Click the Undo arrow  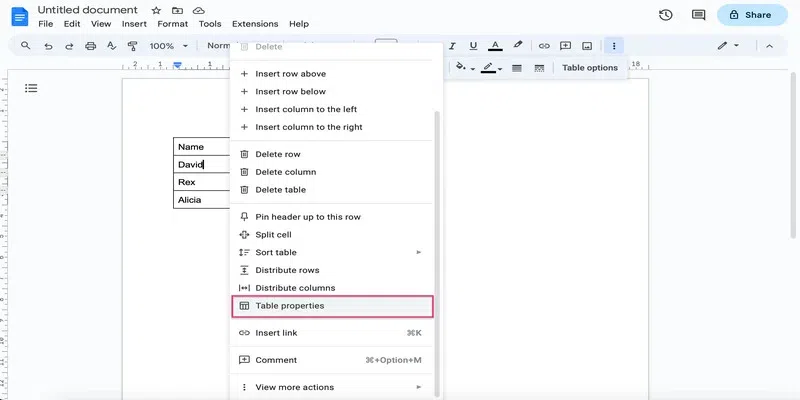pyautogui.click(x=48, y=46)
